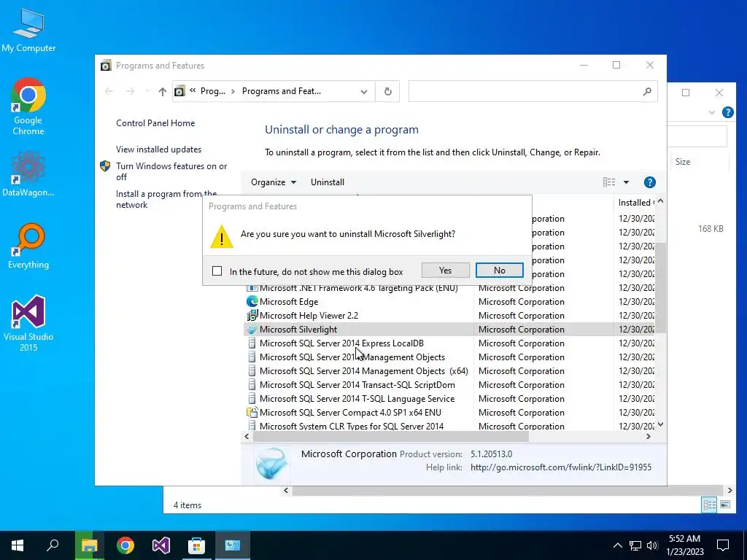Expand ribbon chevron in background window

pos(712,113)
